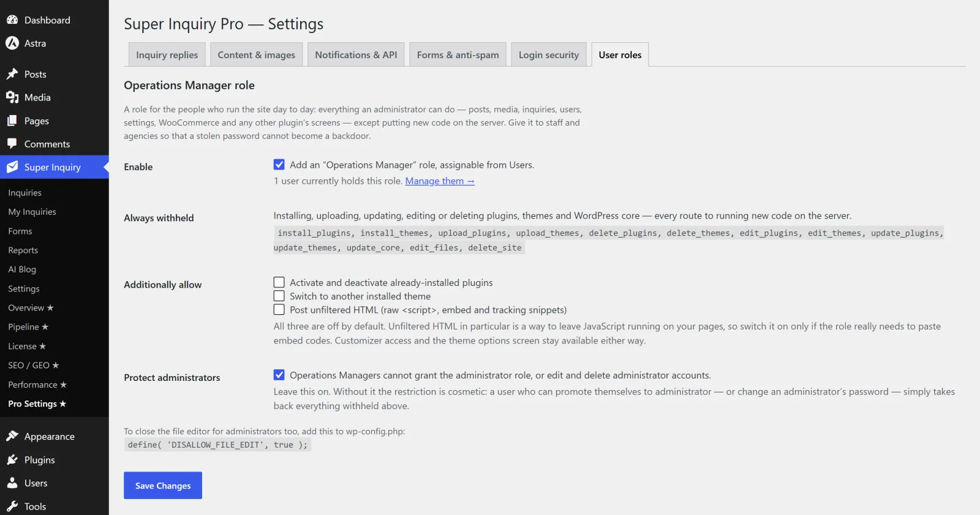This screenshot has width=980, height=515.
Task: Click the Dashboard gauge icon
Action: click(12, 20)
